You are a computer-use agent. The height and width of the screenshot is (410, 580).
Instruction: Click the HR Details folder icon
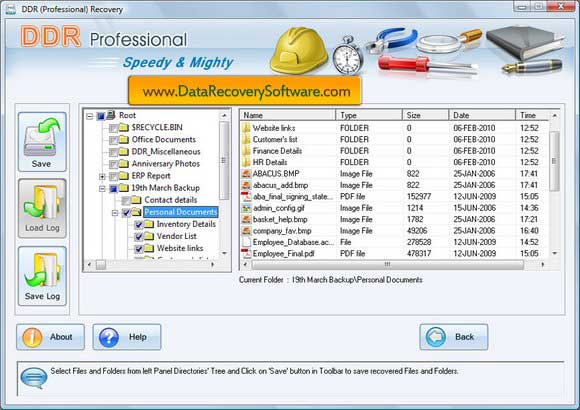246,162
